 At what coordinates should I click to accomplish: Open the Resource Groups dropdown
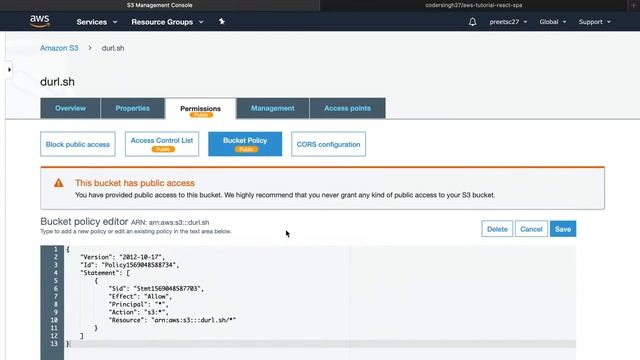coord(167,22)
